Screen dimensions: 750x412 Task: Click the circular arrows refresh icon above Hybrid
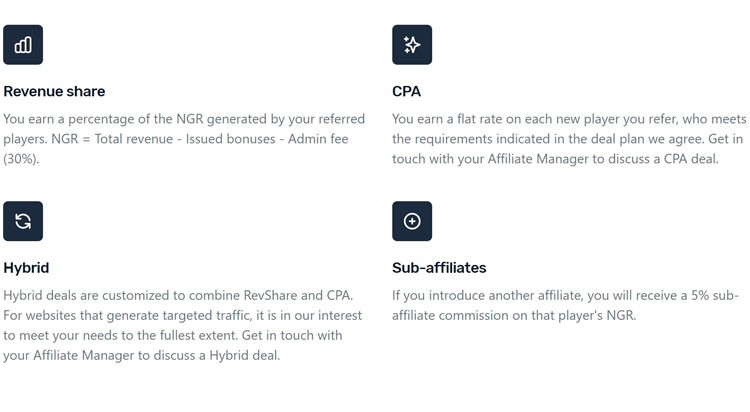coord(23,221)
